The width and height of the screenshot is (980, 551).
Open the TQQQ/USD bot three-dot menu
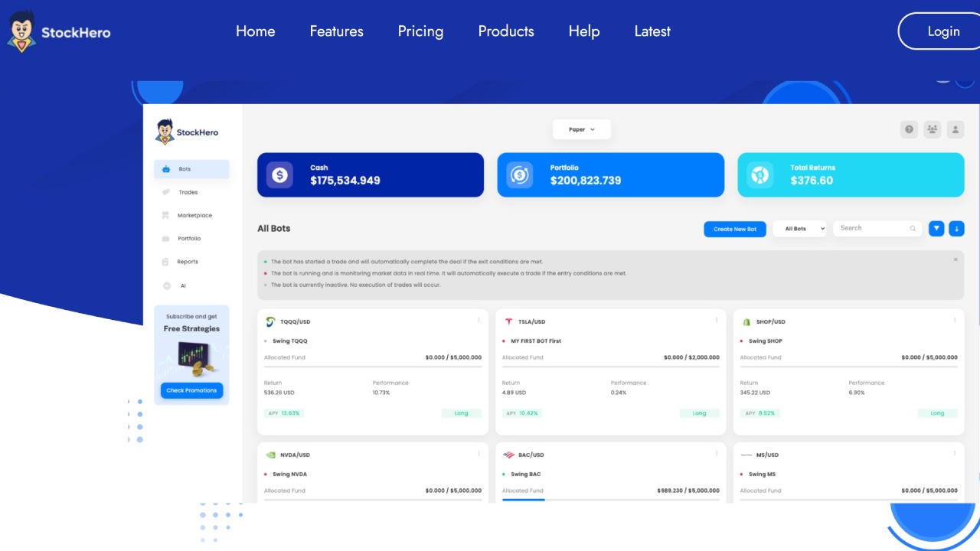479,321
